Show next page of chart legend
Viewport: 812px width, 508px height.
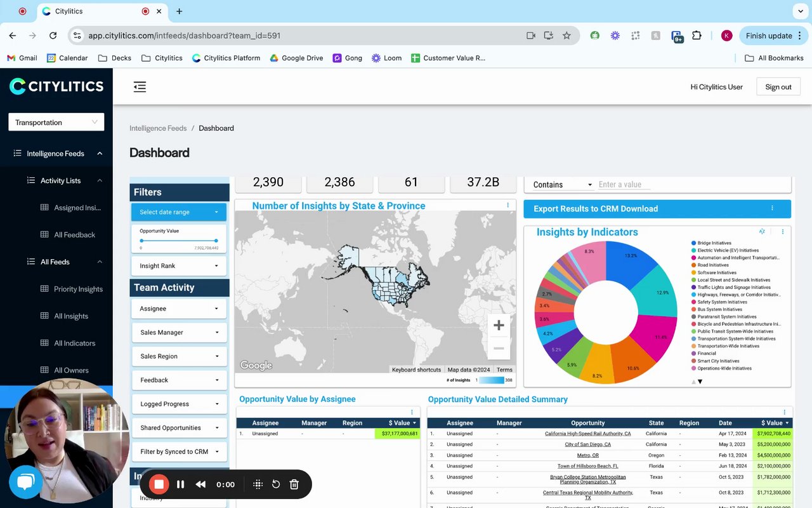point(700,382)
